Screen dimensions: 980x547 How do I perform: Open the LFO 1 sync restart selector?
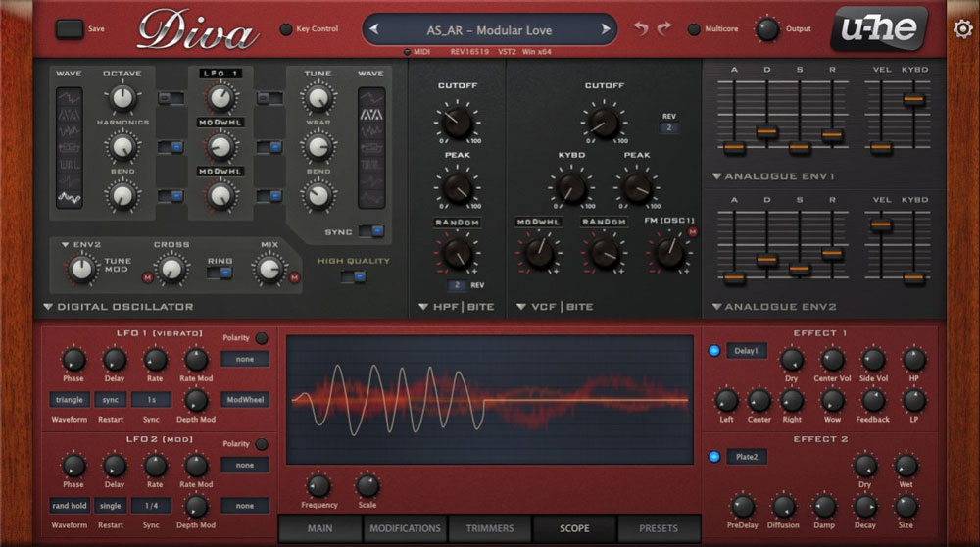pyautogui.click(x=111, y=399)
